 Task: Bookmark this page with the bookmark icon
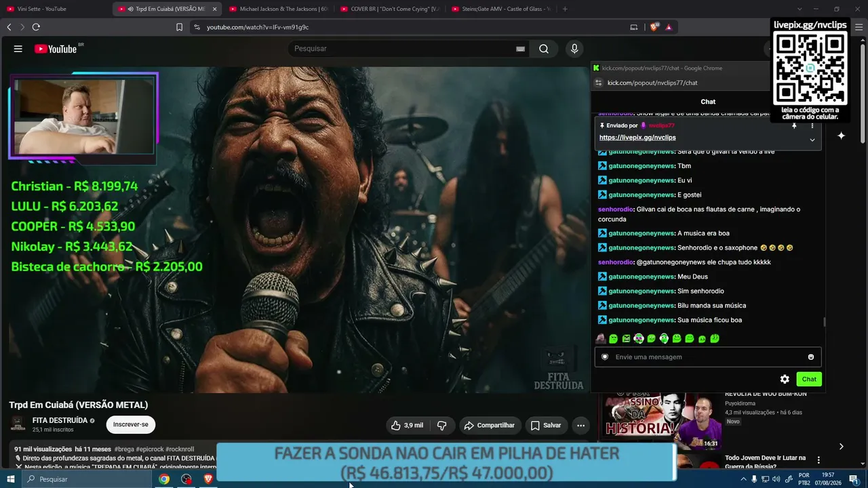179,27
